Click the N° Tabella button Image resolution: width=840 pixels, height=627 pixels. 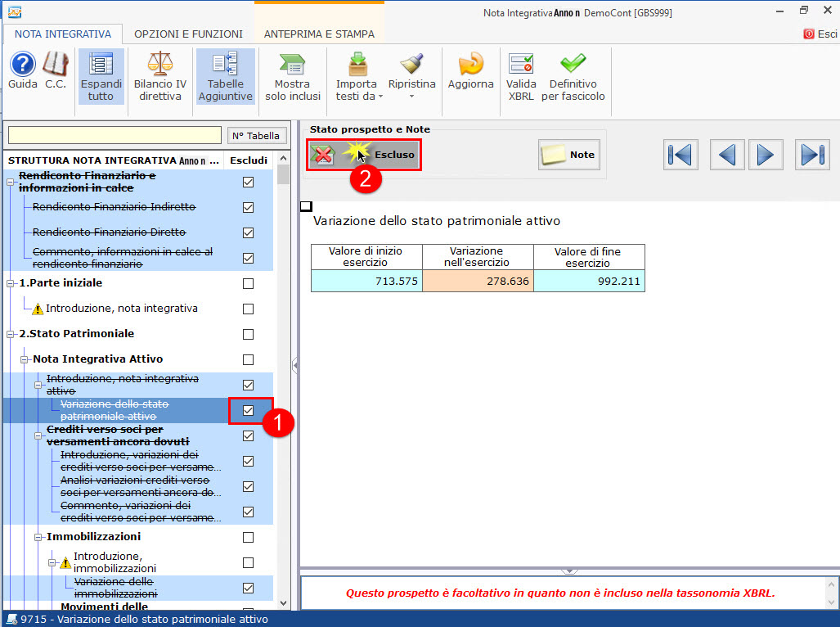[256, 136]
